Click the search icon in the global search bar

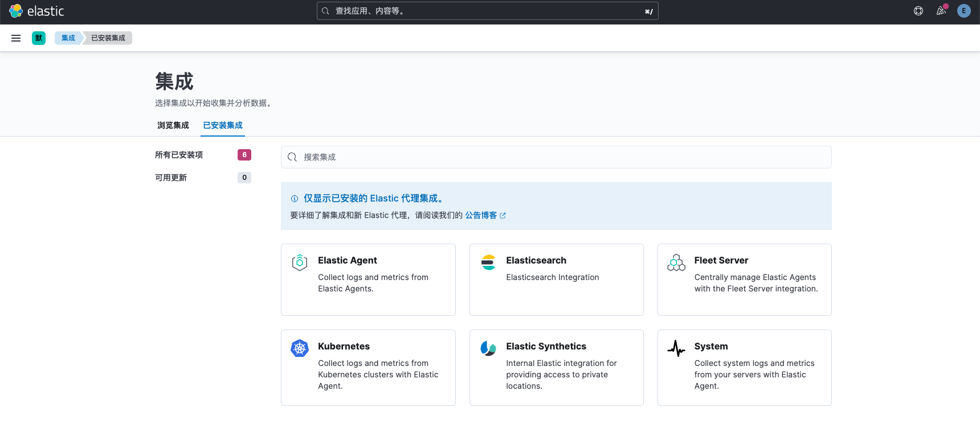(x=325, y=11)
